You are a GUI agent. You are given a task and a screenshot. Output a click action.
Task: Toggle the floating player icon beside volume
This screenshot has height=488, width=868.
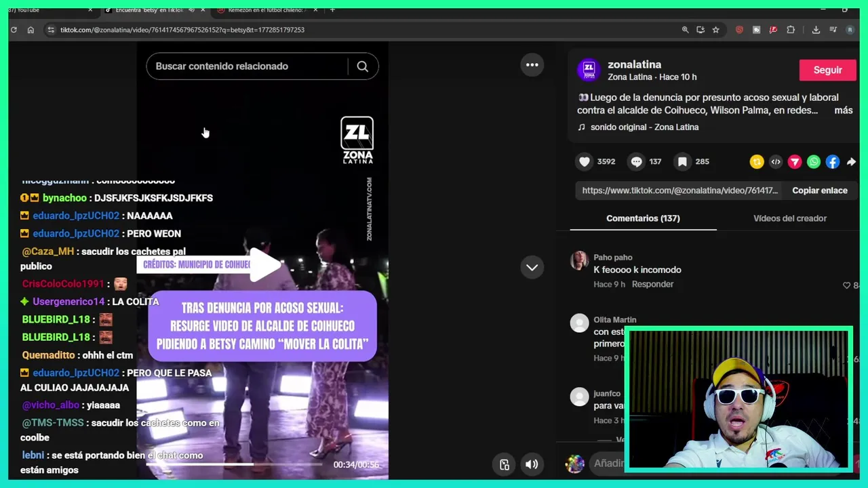(x=505, y=464)
